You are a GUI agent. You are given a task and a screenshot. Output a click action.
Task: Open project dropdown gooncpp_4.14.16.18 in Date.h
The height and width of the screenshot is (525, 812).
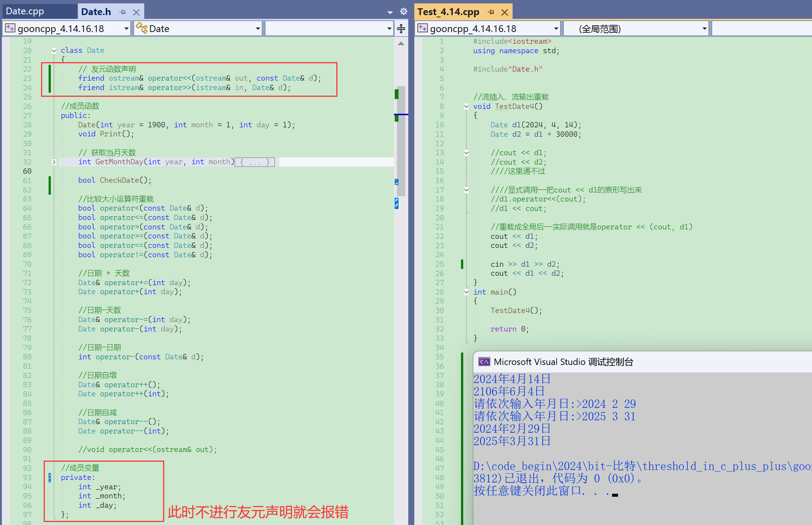tap(67, 29)
